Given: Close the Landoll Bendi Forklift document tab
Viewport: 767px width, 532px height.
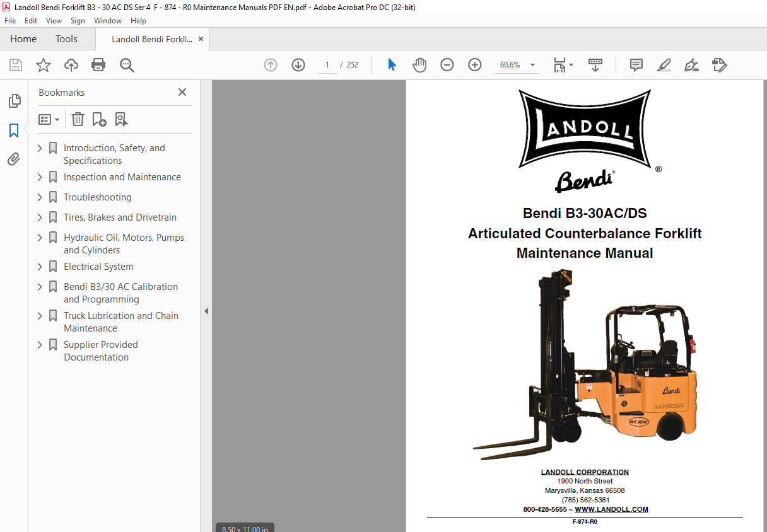Looking at the screenshot, I should [x=201, y=39].
